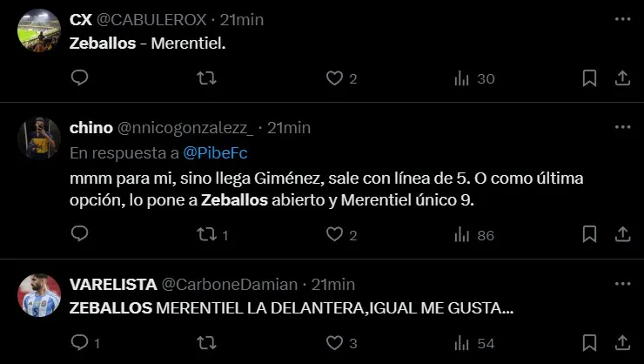Screen dimensions: 644x364
Task: Open chino's display name profile link
Action: point(91,127)
